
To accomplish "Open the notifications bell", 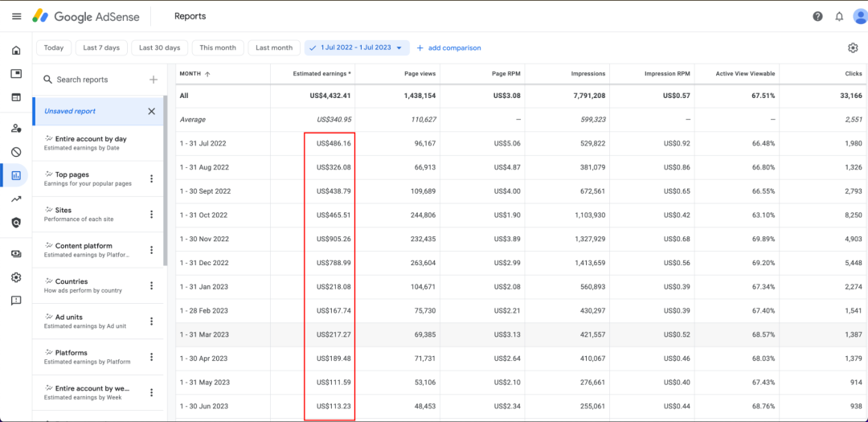I will pos(839,16).
